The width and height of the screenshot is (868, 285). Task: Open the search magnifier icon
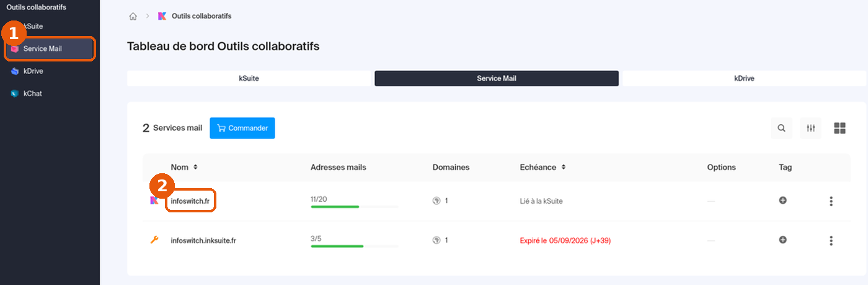[782, 128]
